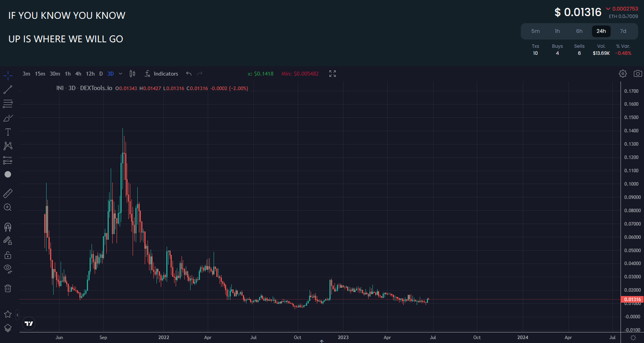Viewport: 644px width, 343px height.
Task: Switch chart interval to D
Action: pyautogui.click(x=101, y=74)
